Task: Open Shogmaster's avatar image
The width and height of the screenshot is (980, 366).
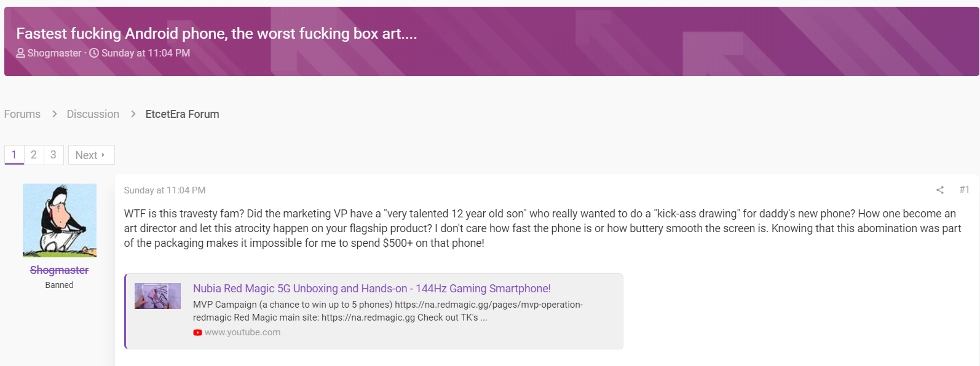Action: (60, 220)
